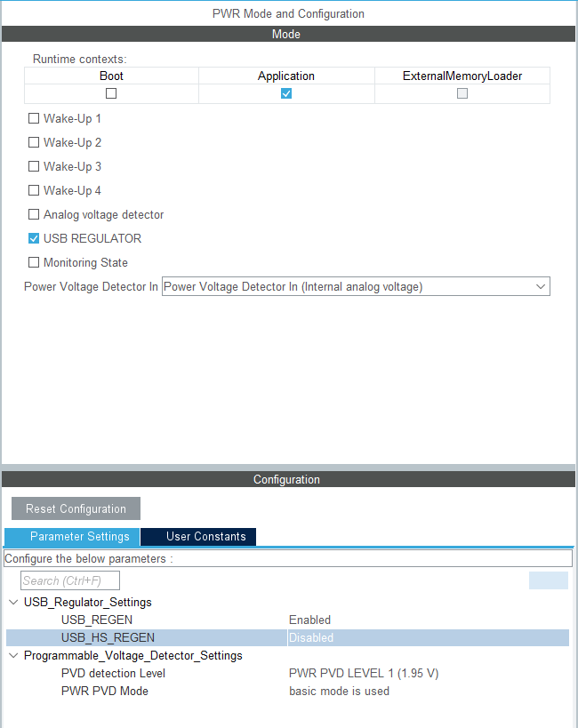Screen dimensions: 578x728
Task: Enable the Wake-Up 1 checkbox
Action: pyautogui.click(x=34, y=118)
